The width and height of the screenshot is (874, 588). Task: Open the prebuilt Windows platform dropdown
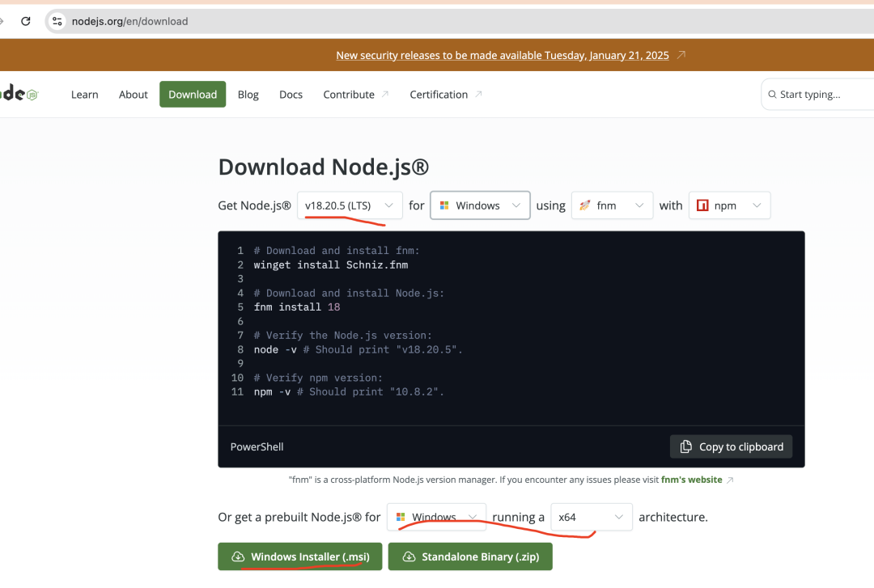(x=436, y=517)
